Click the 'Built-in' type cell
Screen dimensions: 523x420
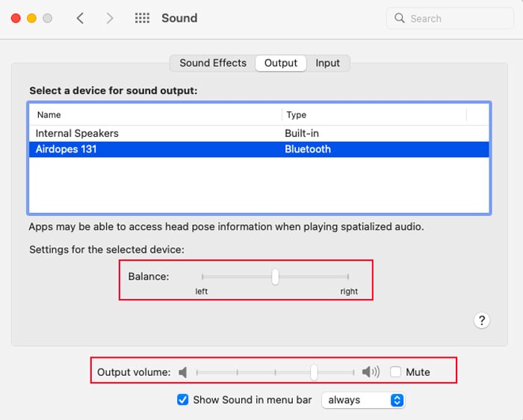coord(302,134)
